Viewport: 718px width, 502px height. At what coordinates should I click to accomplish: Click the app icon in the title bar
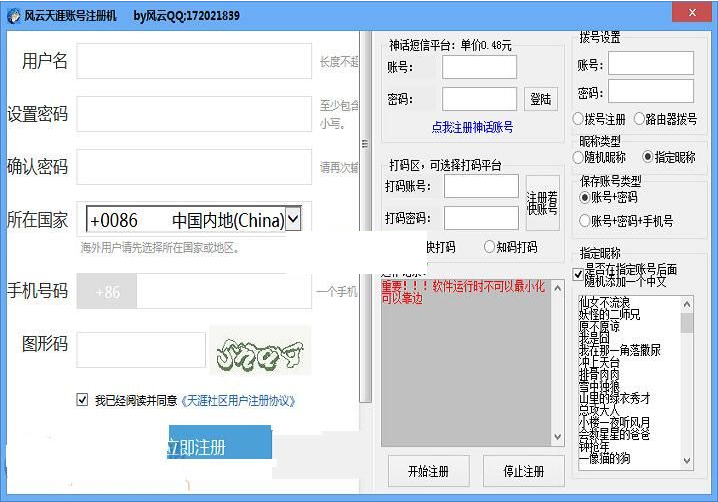coord(14,16)
